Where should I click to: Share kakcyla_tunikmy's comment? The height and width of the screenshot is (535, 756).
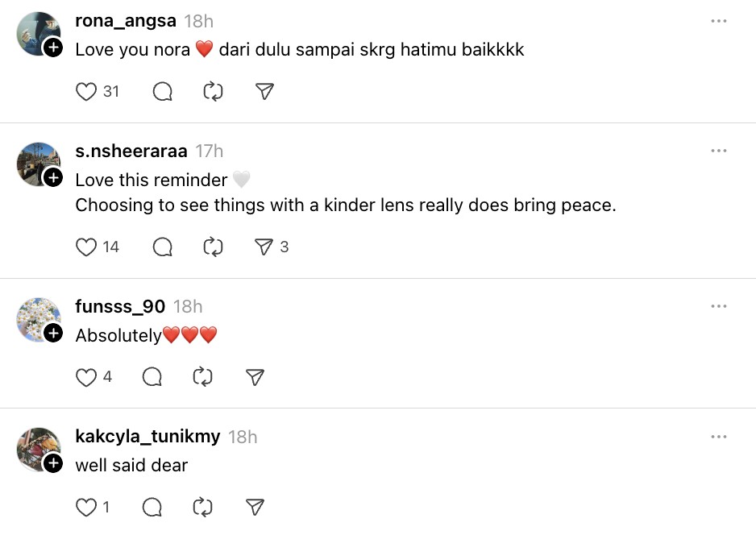[x=255, y=507]
